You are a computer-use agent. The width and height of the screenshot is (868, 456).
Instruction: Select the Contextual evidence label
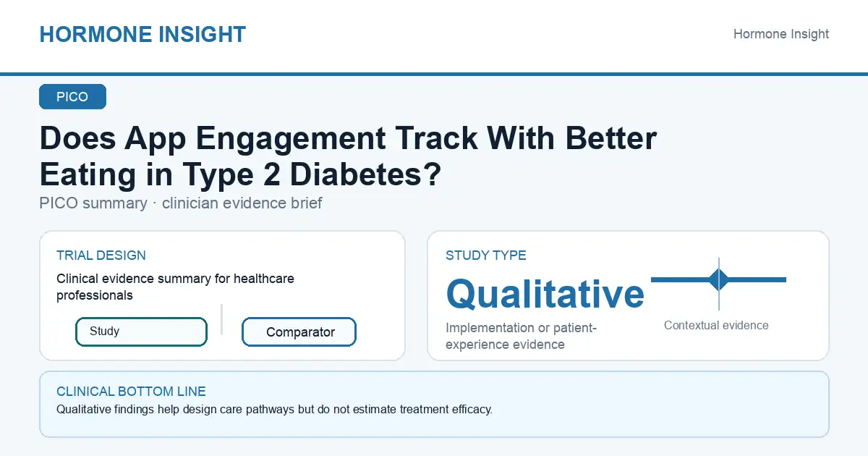(716, 326)
